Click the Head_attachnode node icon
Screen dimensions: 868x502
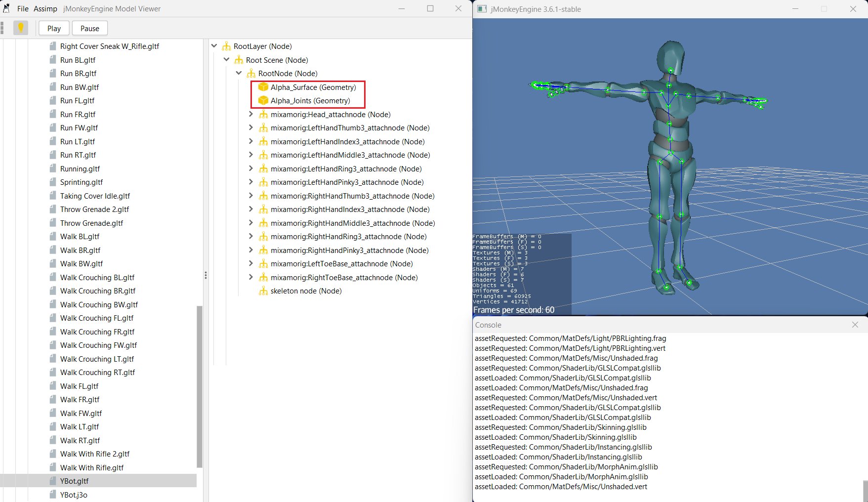(x=263, y=114)
